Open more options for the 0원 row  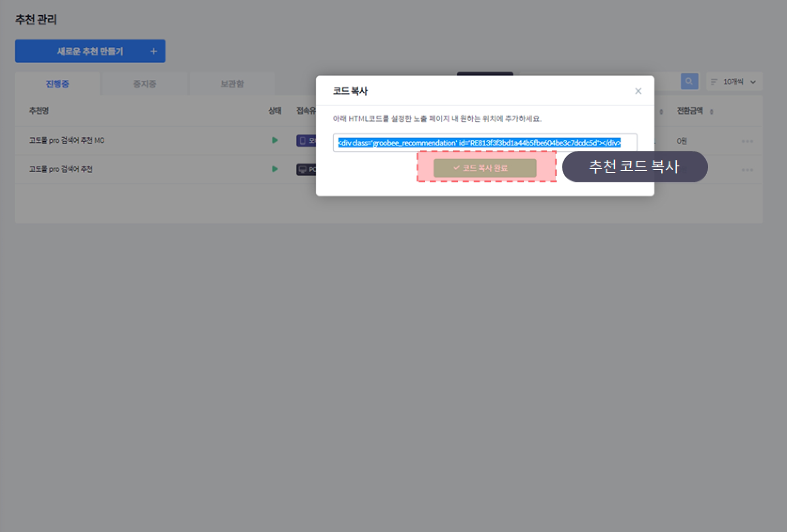(x=747, y=141)
